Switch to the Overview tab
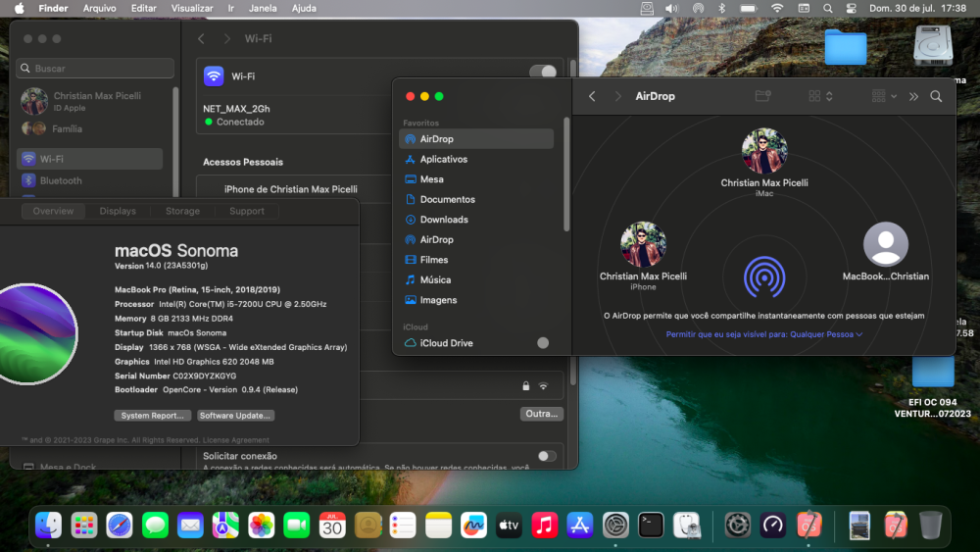 click(x=53, y=212)
